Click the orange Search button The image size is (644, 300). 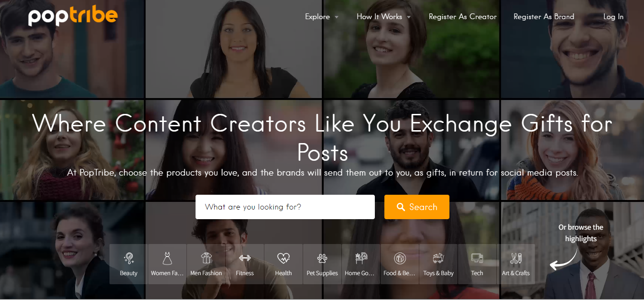pyautogui.click(x=417, y=207)
